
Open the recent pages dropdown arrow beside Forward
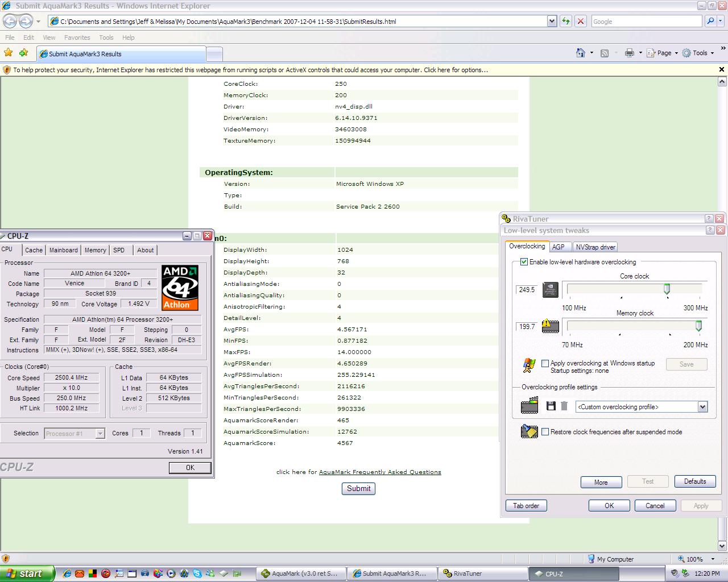pyautogui.click(x=38, y=22)
